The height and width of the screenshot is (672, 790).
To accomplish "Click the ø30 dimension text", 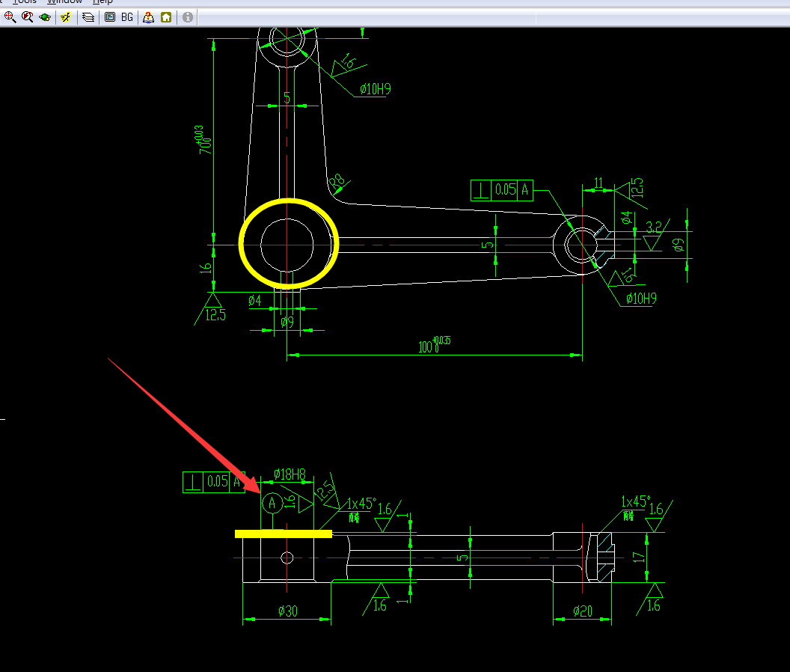I will 288,611.
